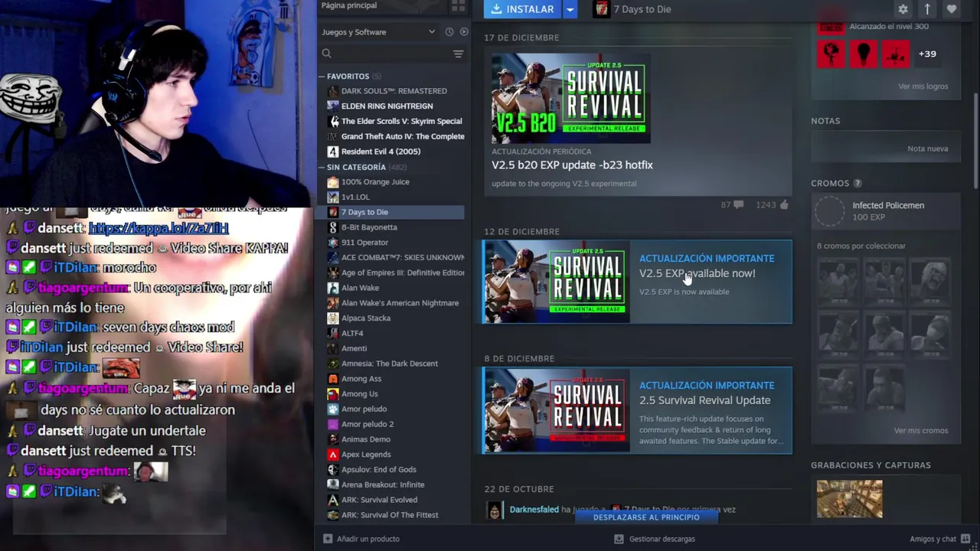
Task: Add to favorites with the heart icon
Action: [x=952, y=9]
